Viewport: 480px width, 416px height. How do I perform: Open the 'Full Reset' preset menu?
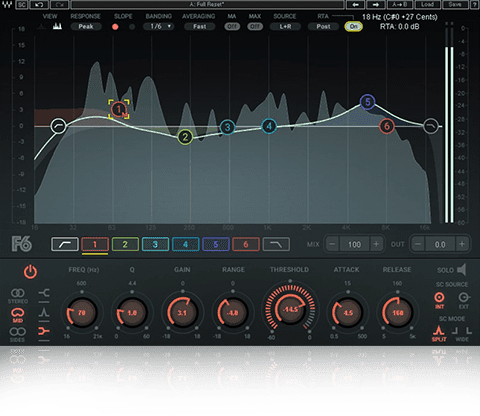[207, 4]
